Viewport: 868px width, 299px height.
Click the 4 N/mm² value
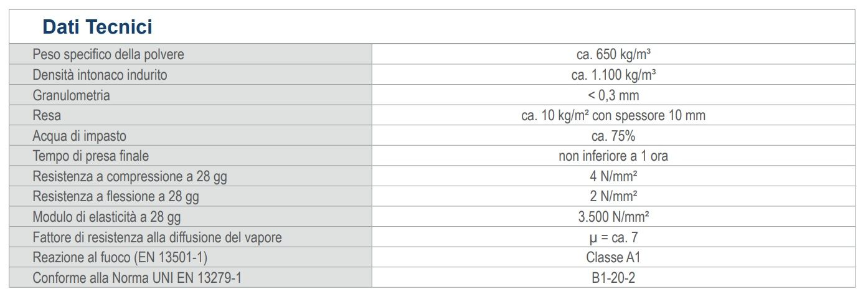click(613, 176)
